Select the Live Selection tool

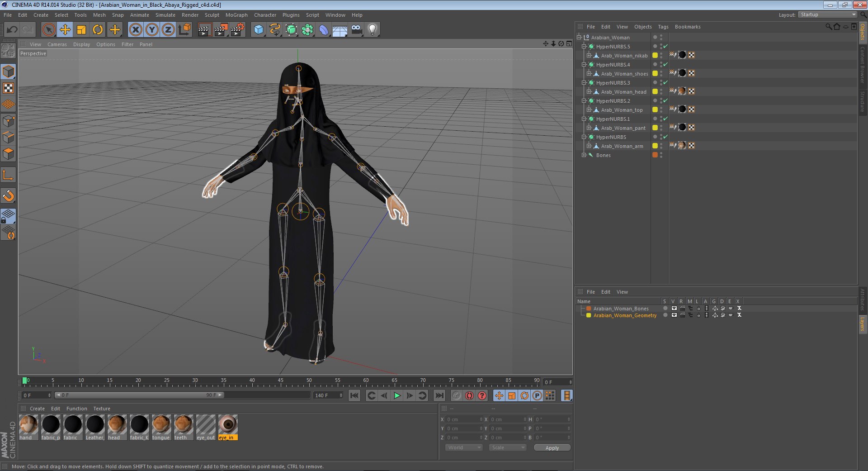coord(48,30)
